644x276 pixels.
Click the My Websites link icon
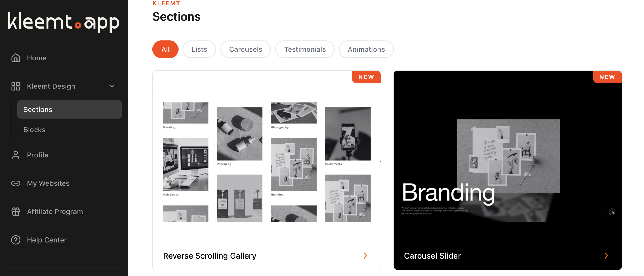click(x=16, y=183)
